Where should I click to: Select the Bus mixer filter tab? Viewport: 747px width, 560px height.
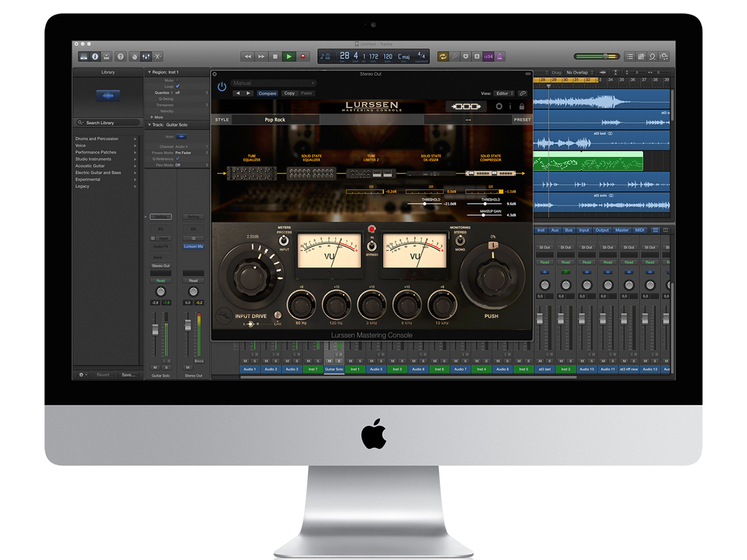tap(569, 230)
